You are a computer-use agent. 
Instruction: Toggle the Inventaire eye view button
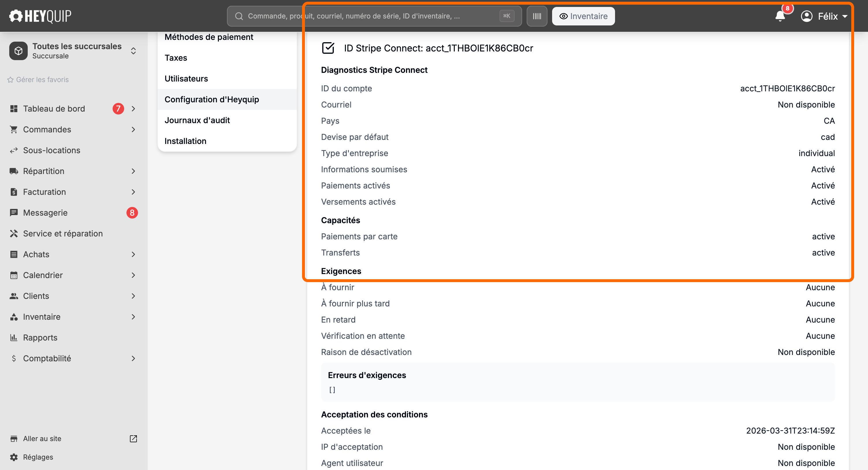pos(583,16)
